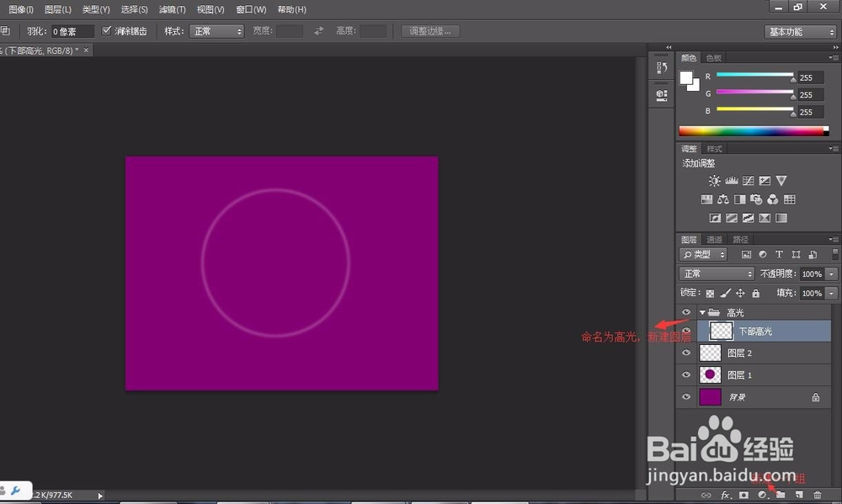The width and height of the screenshot is (842, 504).
Task: Open the 图层(L) menu
Action: [x=57, y=9]
